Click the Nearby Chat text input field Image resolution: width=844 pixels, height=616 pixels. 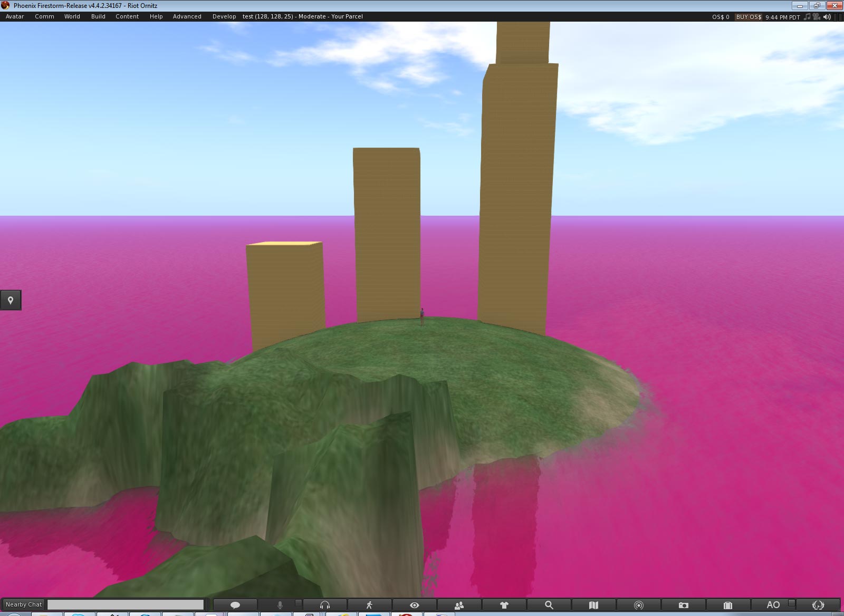[126, 604]
